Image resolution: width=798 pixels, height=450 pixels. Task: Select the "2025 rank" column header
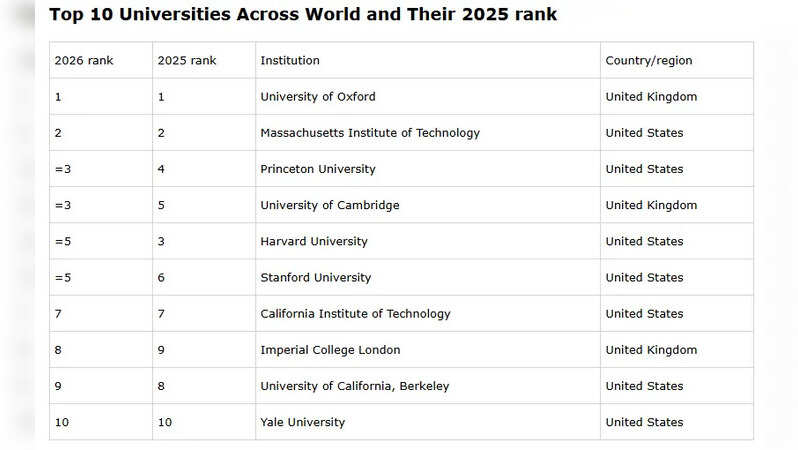coord(187,61)
